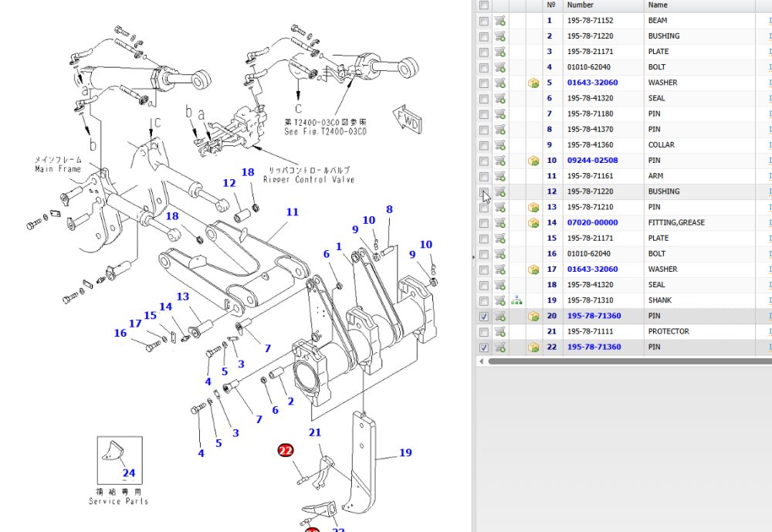Uncheck the checkbox for PIN row 22

click(484, 347)
